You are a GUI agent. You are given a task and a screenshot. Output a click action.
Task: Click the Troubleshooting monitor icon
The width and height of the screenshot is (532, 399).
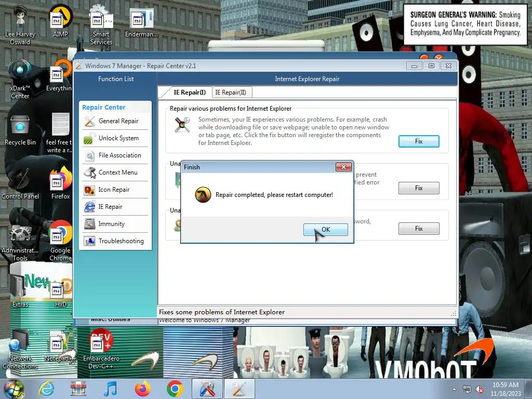[89, 241]
